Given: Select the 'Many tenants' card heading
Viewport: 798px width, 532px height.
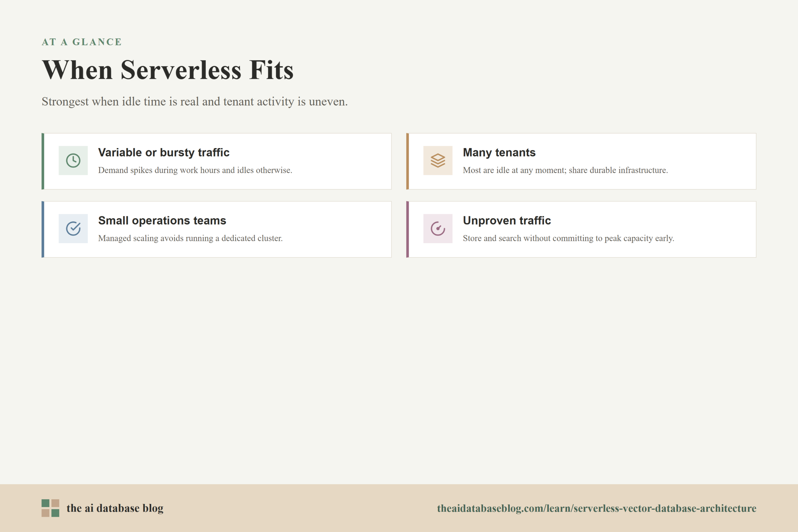Looking at the screenshot, I should pyautogui.click(x=499, y=152).
